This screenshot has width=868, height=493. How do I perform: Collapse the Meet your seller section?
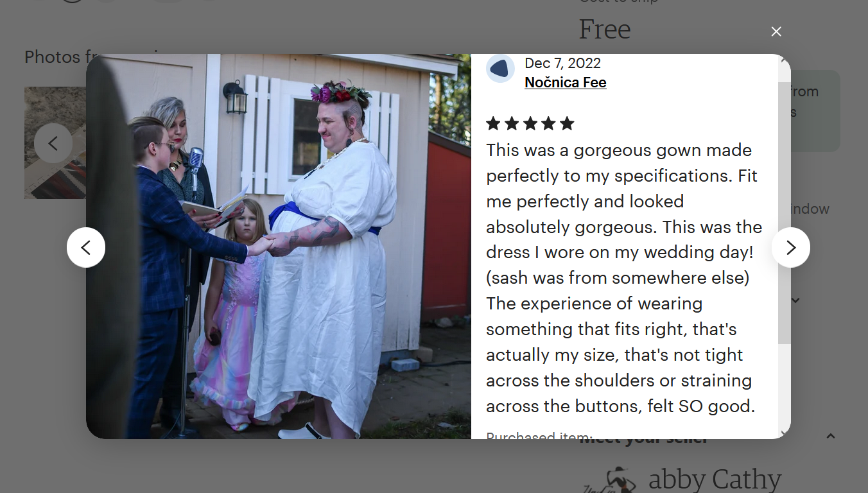click(x=831, y=436)
